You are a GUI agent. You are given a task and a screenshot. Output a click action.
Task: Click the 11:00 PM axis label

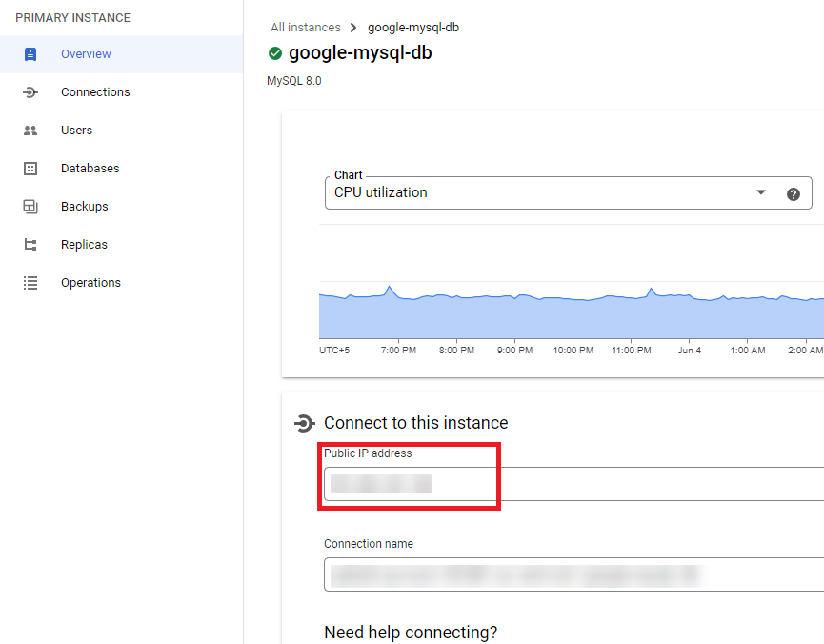632,351
